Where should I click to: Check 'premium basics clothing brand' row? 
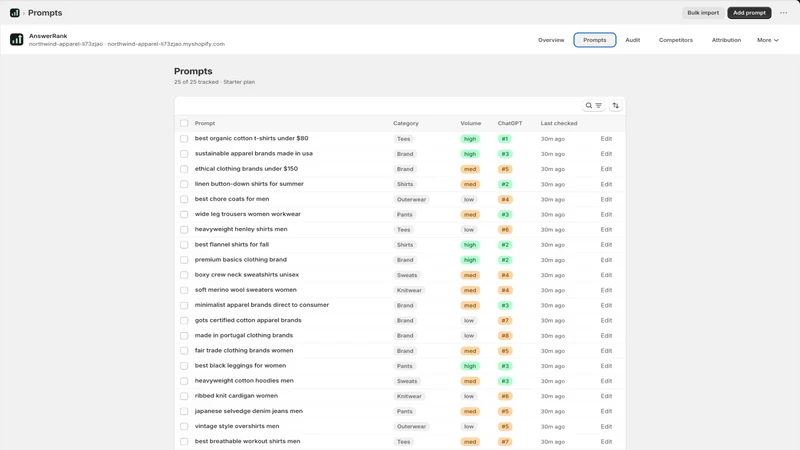point(184,260)
